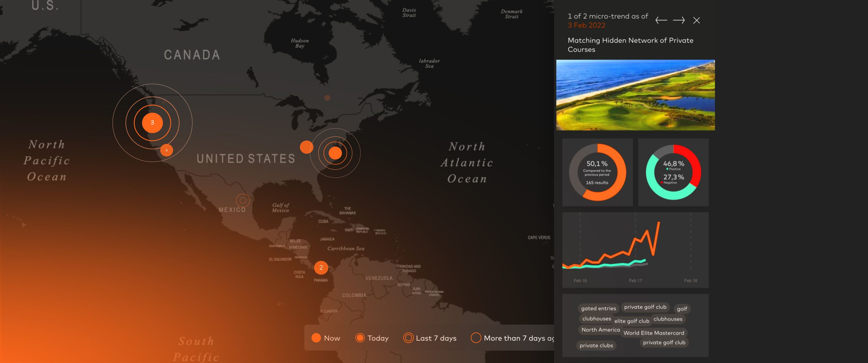Click the World Elite Mastercard keyword tag
Screen dimensions: 868x363
(x=654, y=333)
